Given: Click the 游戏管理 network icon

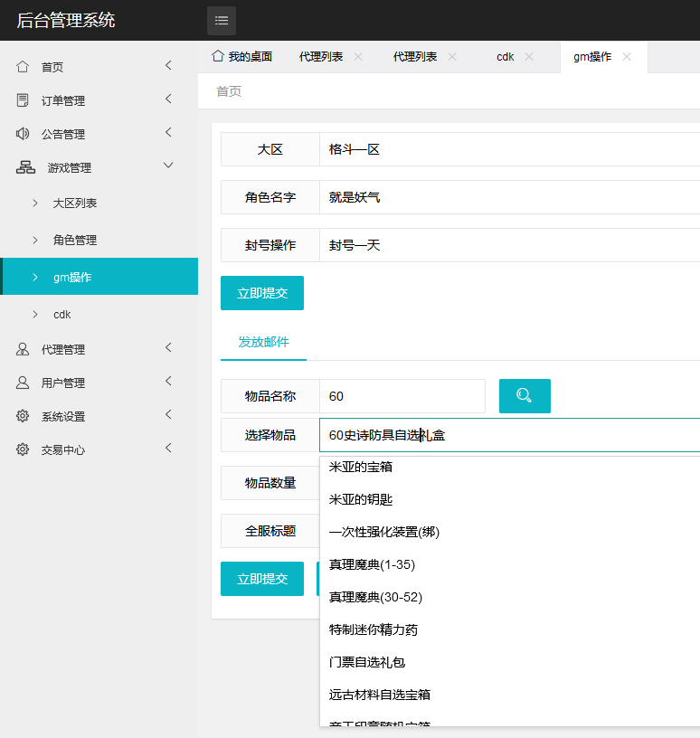Looking at the screenshot, I should (x=25, y=167).
